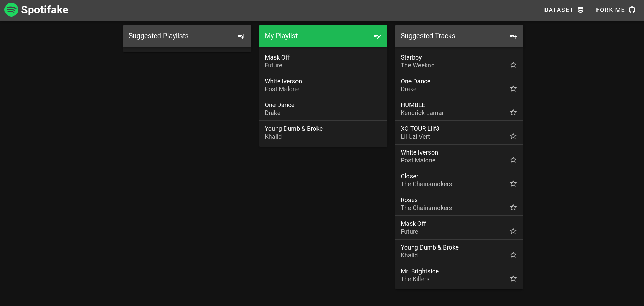644x306 pixels.
Task: Star the Starboy track
Action: [x=513, y=65]
